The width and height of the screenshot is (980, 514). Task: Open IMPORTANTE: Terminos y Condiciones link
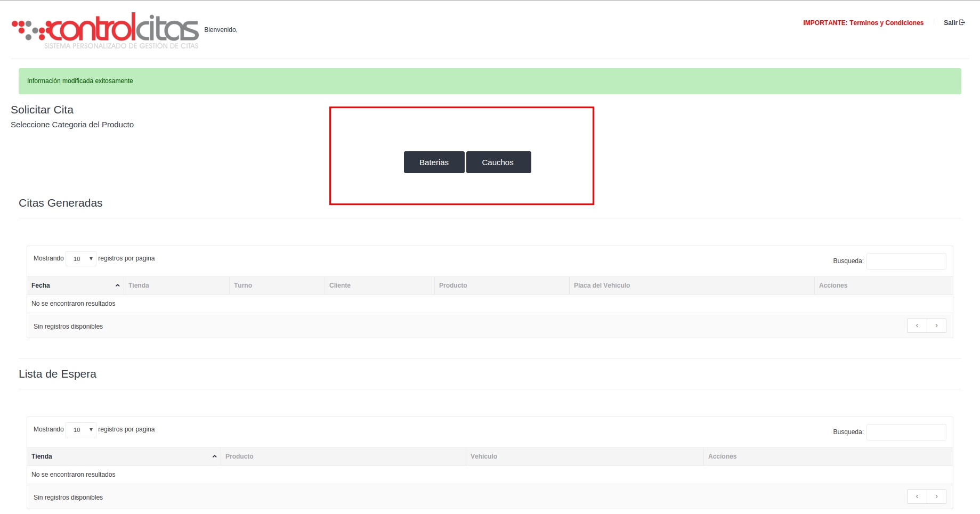click(x=863, y=23)
